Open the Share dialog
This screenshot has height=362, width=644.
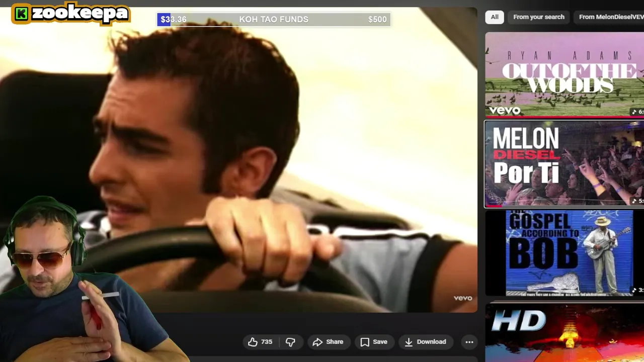pos(328,342)
